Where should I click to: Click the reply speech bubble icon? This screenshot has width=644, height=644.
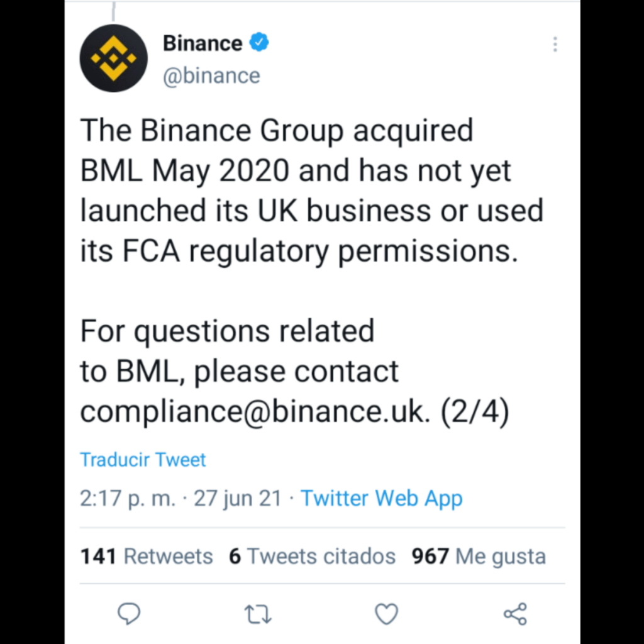[130, 614]
